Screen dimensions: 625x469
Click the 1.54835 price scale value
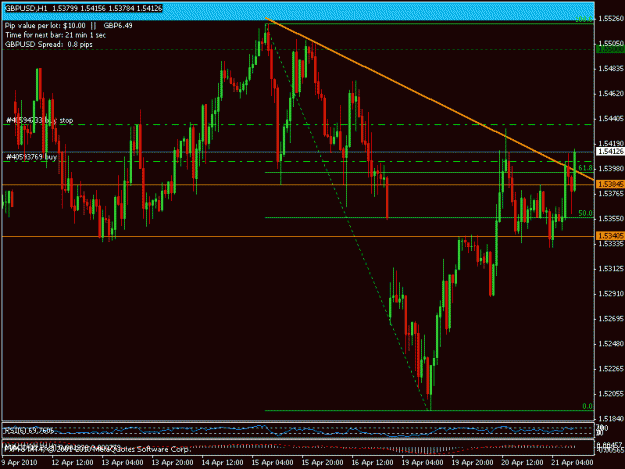pyautogui.click(x=611, y=69)
